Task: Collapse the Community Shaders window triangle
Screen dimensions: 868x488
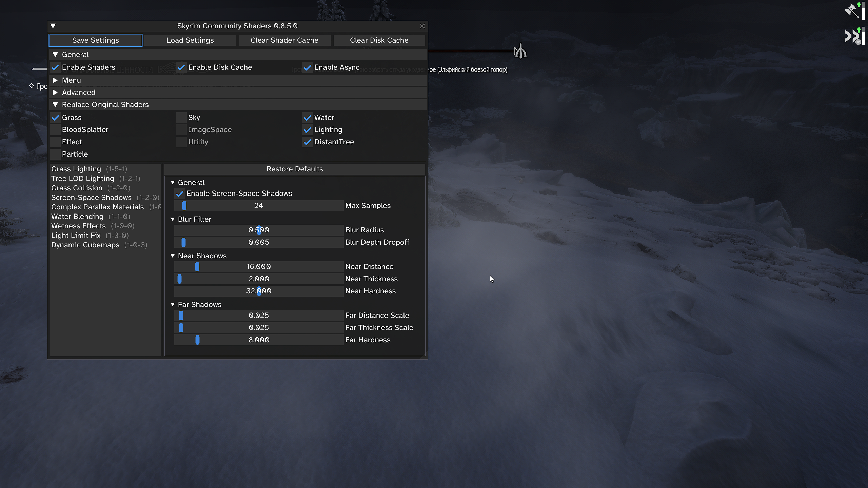Action: click(53, 26)
